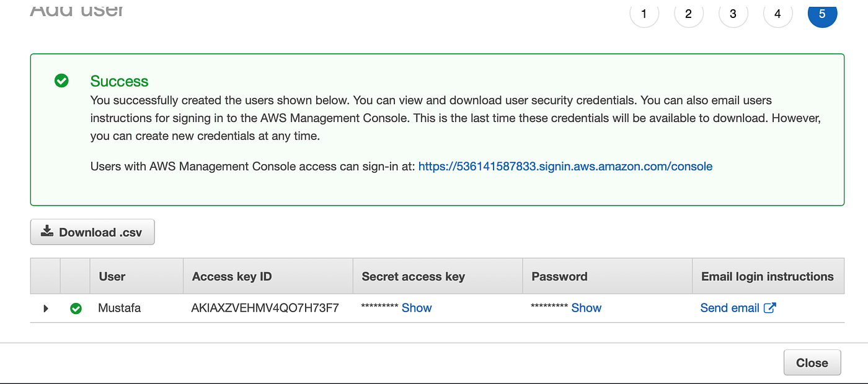868x384 pixels.
Task: Click the download icon on Download .csv
Action: [47, 232]
